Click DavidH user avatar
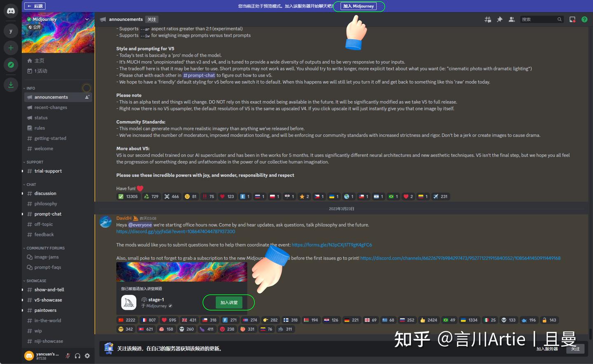593x364 pixels. pyautogui.click(x=106, y=221)
